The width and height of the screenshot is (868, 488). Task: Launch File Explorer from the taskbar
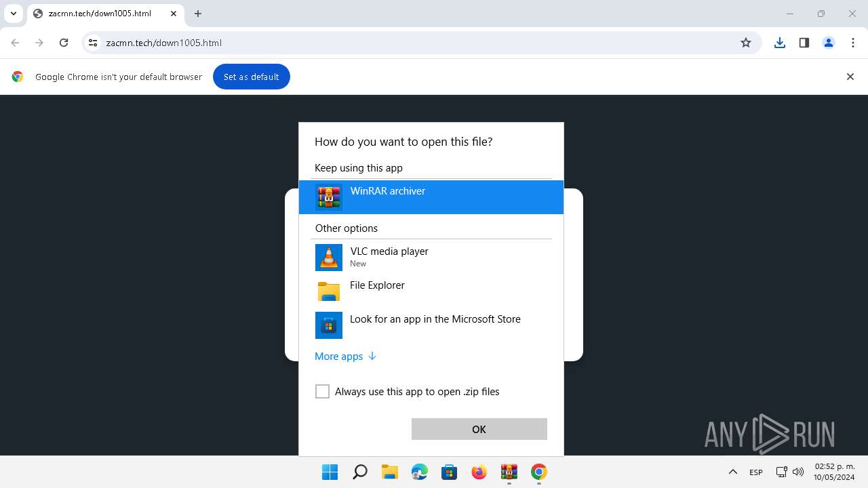click(390, 472)
